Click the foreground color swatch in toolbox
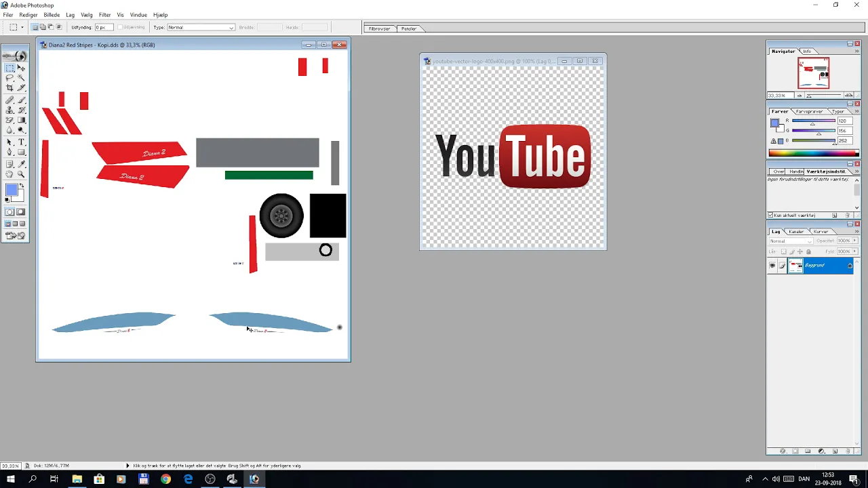The height and width of the screenshot is (488, 868). pos(11,190)
